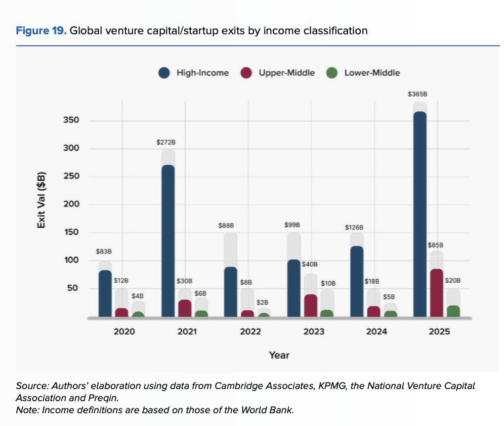Click the 350 y-axis tick label

coord(71,120)
